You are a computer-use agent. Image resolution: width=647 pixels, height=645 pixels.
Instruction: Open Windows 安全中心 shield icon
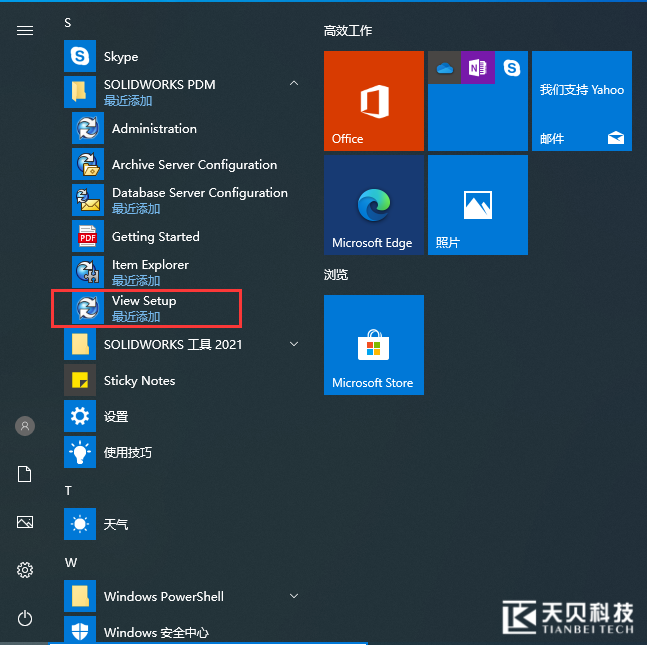[80, 630]
